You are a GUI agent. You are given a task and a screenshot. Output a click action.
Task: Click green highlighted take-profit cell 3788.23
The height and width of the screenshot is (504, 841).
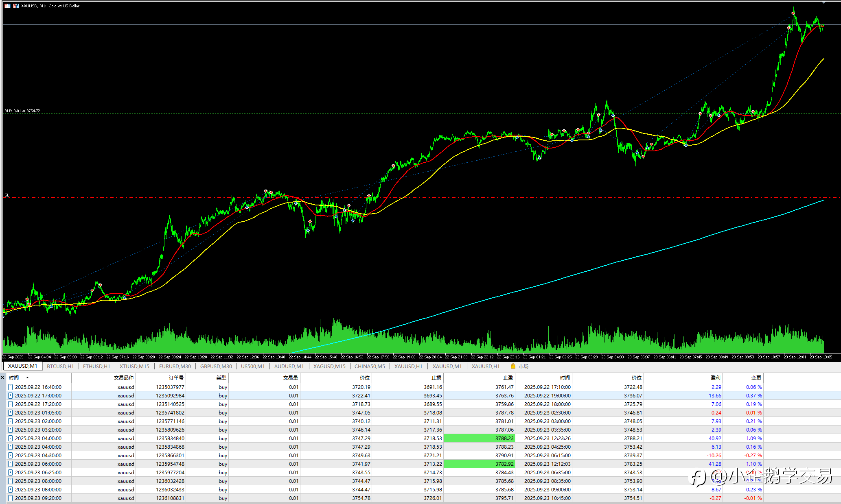click(479, 438)
